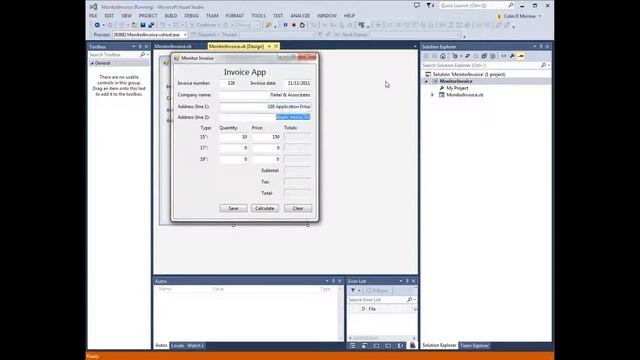
Task: Click the feedback speech bubble icon
Action: [417, 5]
